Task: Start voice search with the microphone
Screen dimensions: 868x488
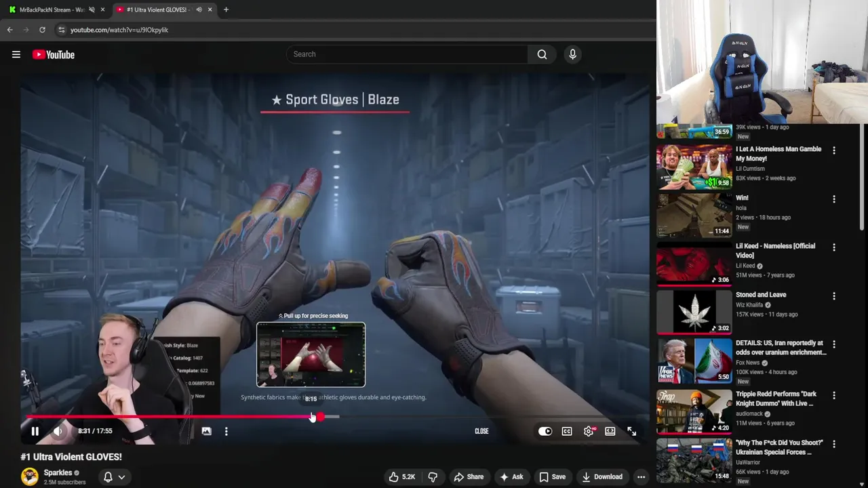Action: point(572,54)
